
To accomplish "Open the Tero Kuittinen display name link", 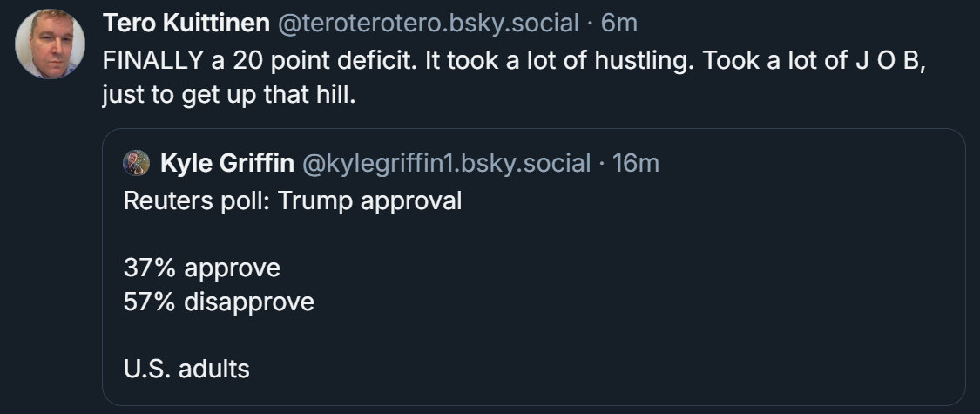I will tap(186, 23).
